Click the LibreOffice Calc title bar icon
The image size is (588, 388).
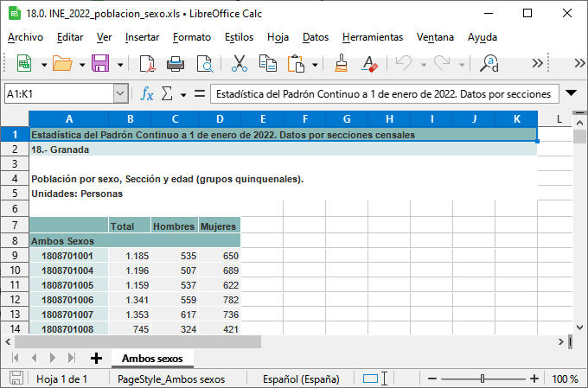(x=15, y=14)
